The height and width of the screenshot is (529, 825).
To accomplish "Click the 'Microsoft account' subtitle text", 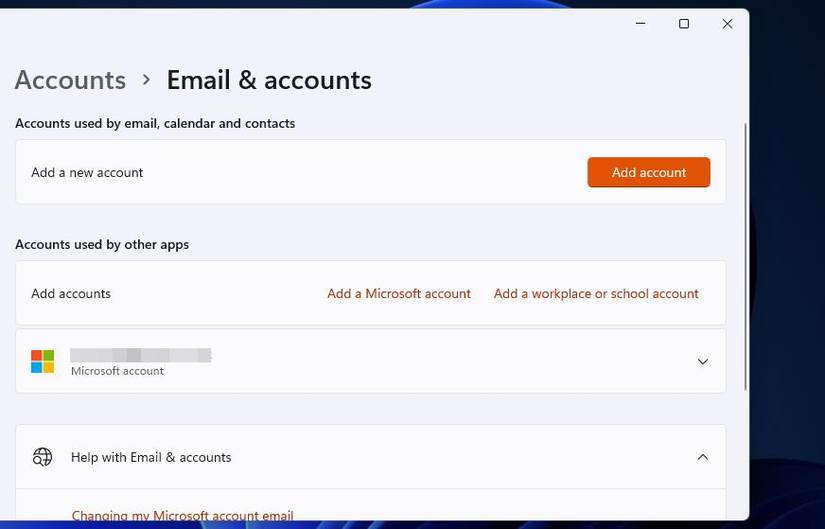I will 117,371.
